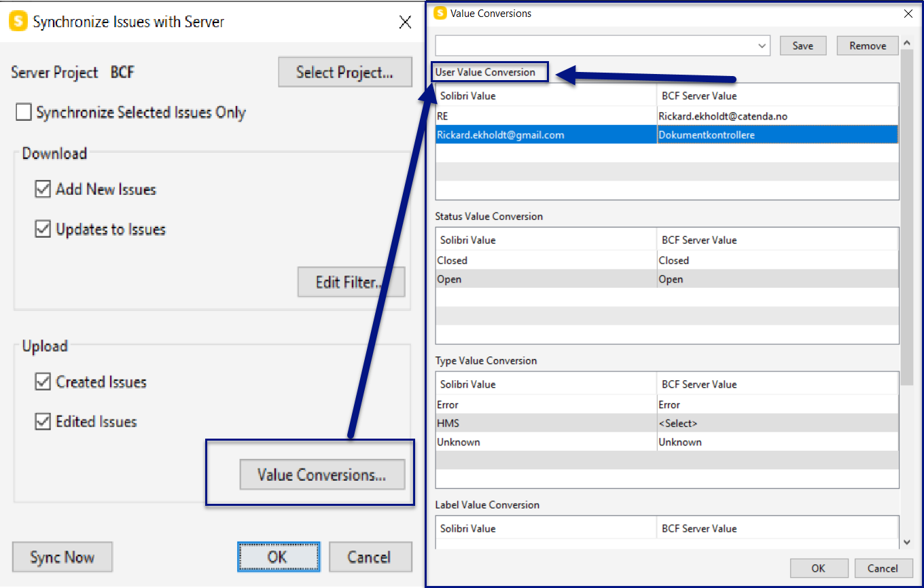Image resolution: width=924 pixels, height=588 pixels.
Task: Click Cancel in Value Conversions window
Action: click(883, 568)
